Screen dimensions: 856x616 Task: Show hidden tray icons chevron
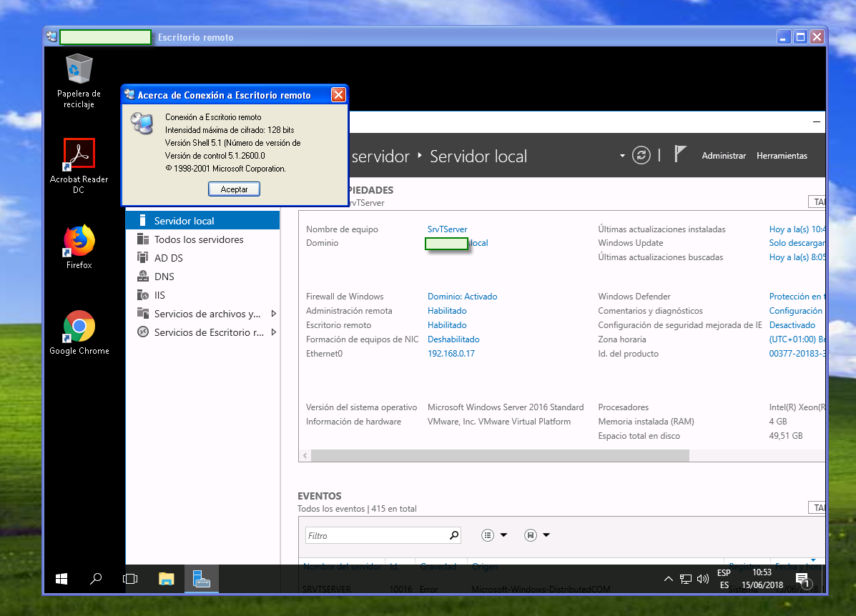668,579
